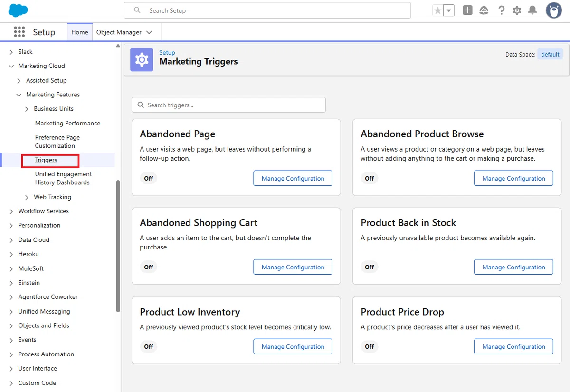Expand the Workflow Services node

click(11, 211)
